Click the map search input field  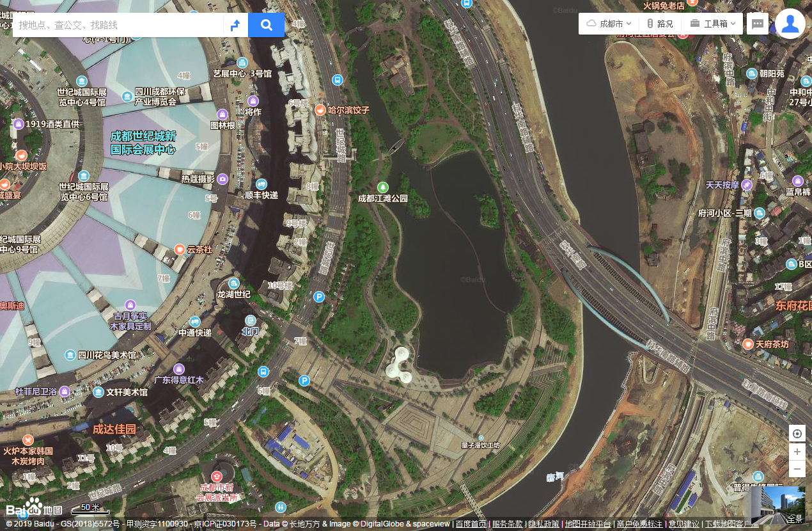pos(118,25)
